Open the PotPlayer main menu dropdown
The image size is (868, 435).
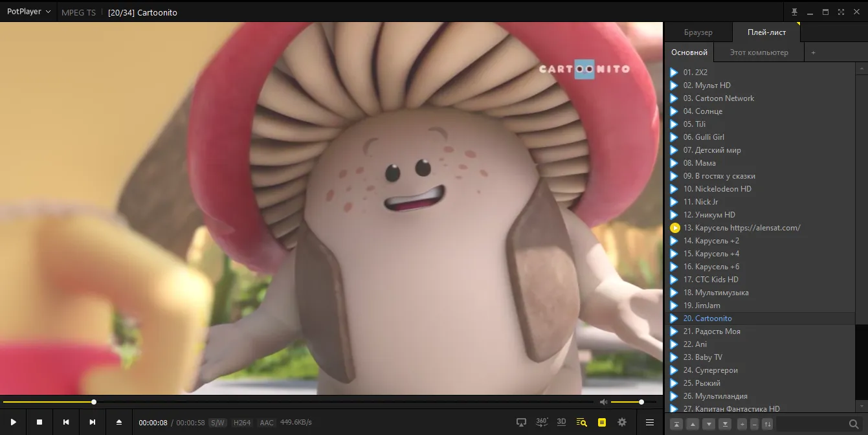28,12
